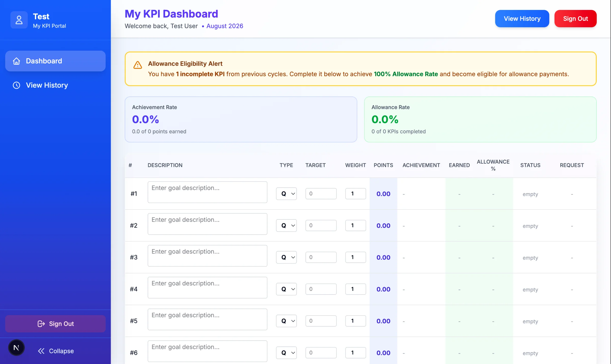Image resolution: width=611 pixels, height=364 pixels.
Task: Click the warning triangle icon in the alert
Action: (x=138, y=65)
